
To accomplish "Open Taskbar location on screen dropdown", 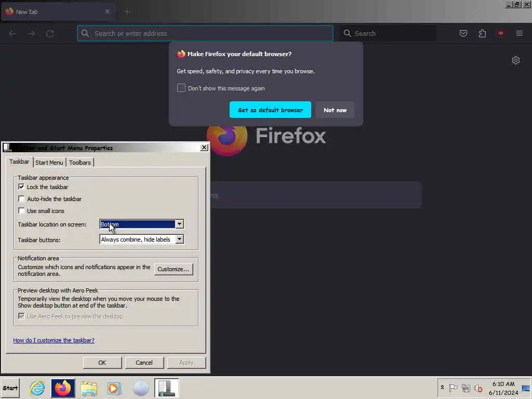I will click(x=142, y=224).
